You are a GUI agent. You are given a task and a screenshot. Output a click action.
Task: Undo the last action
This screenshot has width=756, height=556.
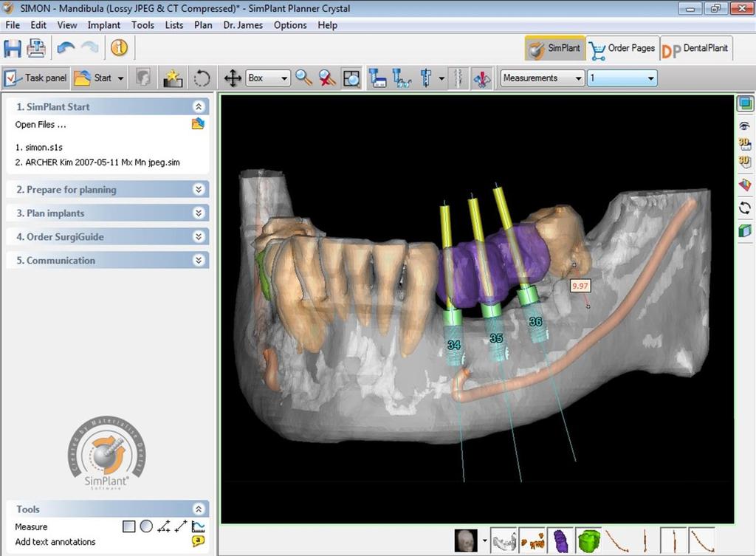tap(66, 48)
